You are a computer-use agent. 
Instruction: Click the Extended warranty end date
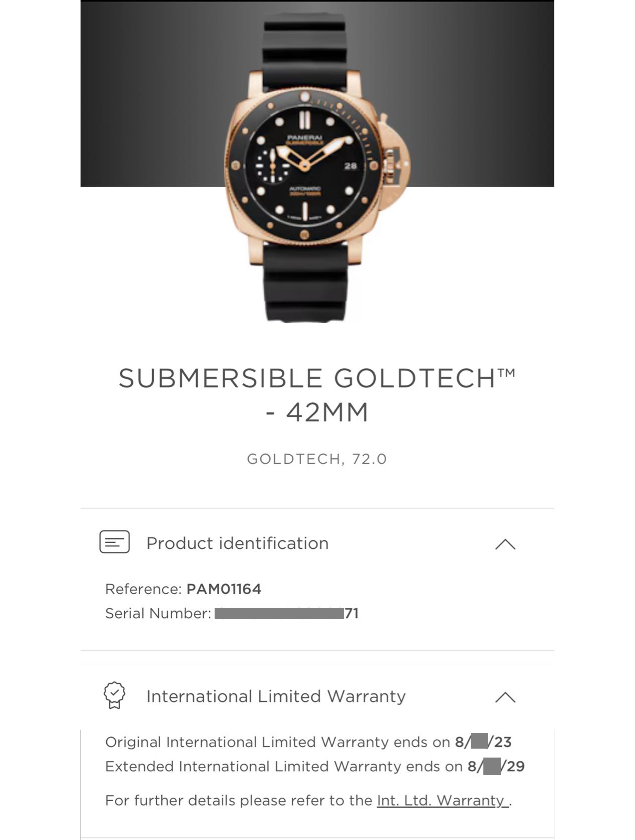496,766
